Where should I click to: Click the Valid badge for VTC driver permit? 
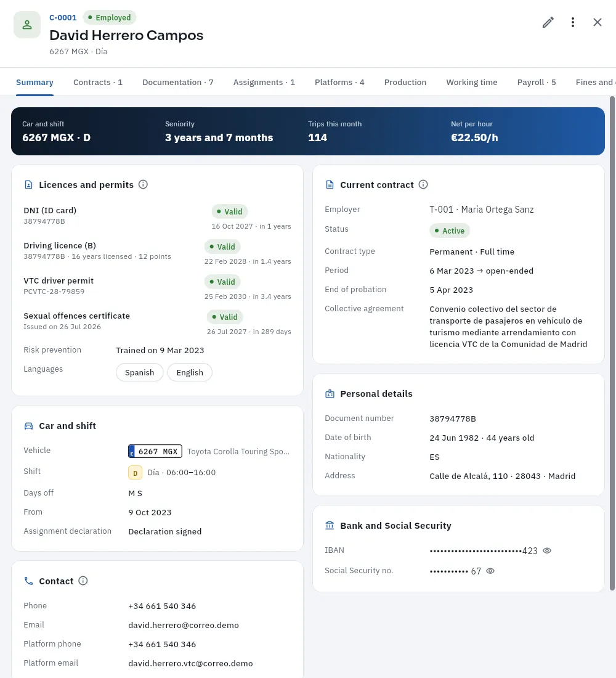pyautogui.click(x=222, y=282)
